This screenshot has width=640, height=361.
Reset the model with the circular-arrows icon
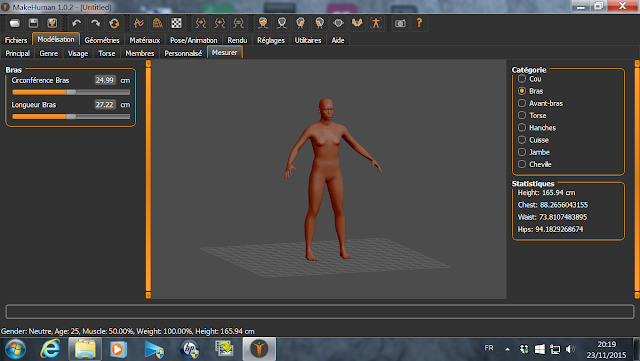pyautogui.click(x=114, y=23)
